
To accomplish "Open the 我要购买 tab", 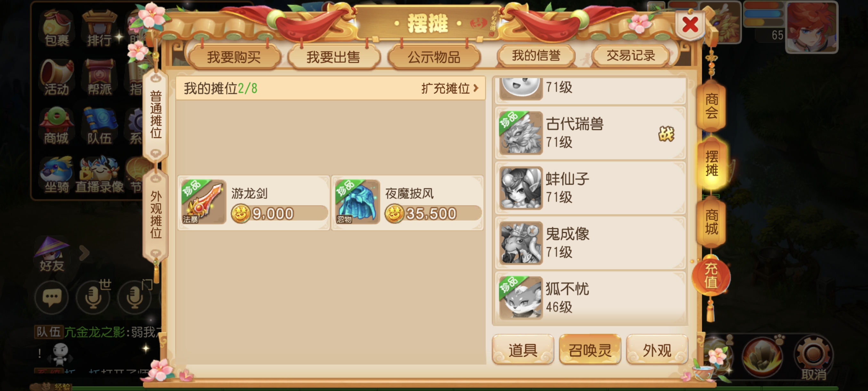I will click(234, 57).
